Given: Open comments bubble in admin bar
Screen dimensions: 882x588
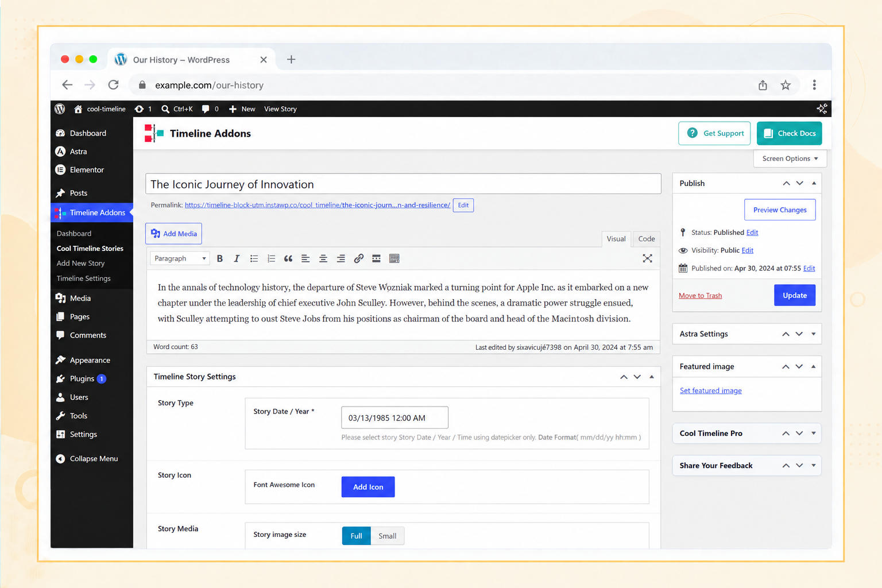Looking at the screenshot, I should pos(210,109).
